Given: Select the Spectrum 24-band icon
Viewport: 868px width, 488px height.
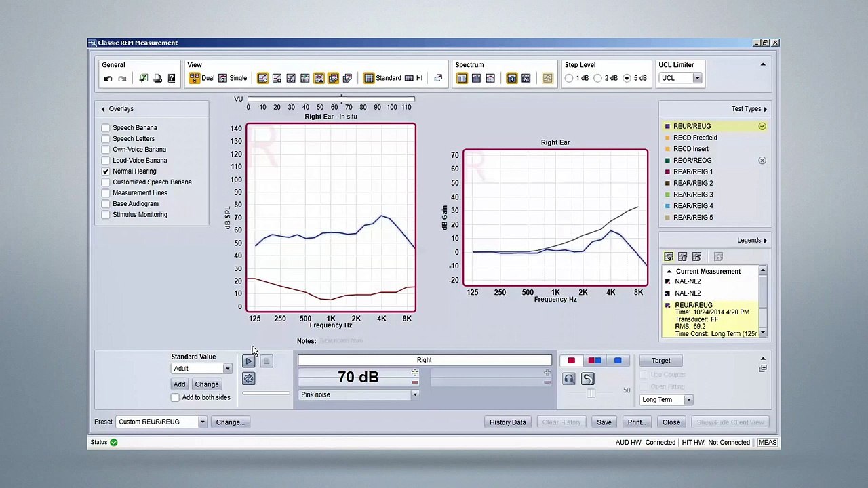Looking at the screenshot, I should click(x=526, y=79).
